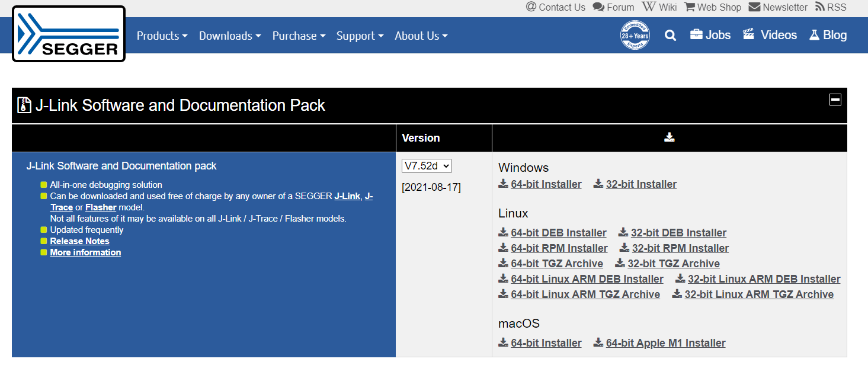Go to the Forum link
This screenshot has width=868, height=365.
(x=613, y=7)
